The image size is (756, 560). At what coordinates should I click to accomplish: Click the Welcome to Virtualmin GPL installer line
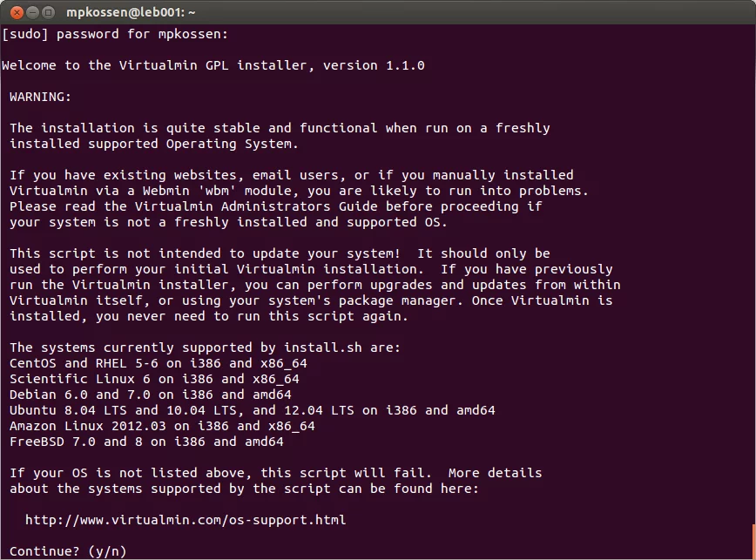[x=213, y=65]
